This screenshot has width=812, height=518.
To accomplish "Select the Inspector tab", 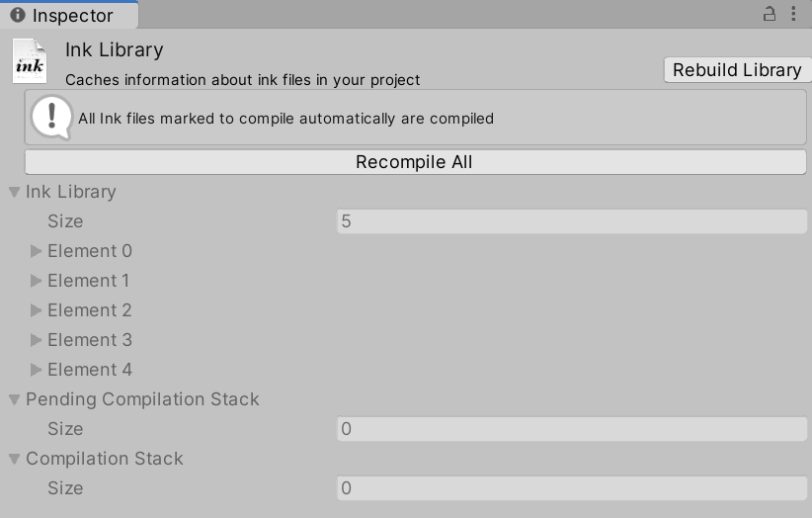I will [69, 16].
